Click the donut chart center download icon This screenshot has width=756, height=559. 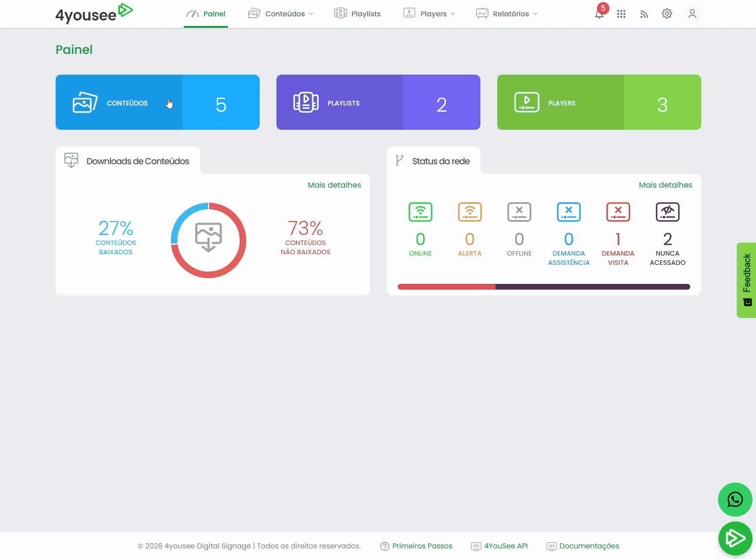pyautogui.click(x=208, y=237)
